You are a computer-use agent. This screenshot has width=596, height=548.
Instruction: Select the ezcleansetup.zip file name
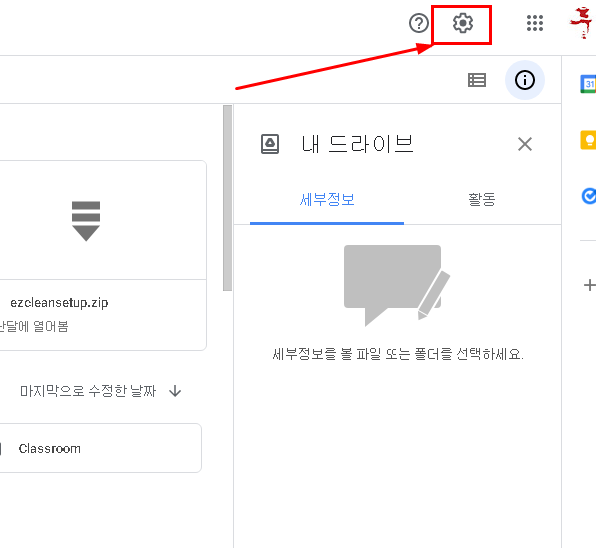click(x=59, y=303)
